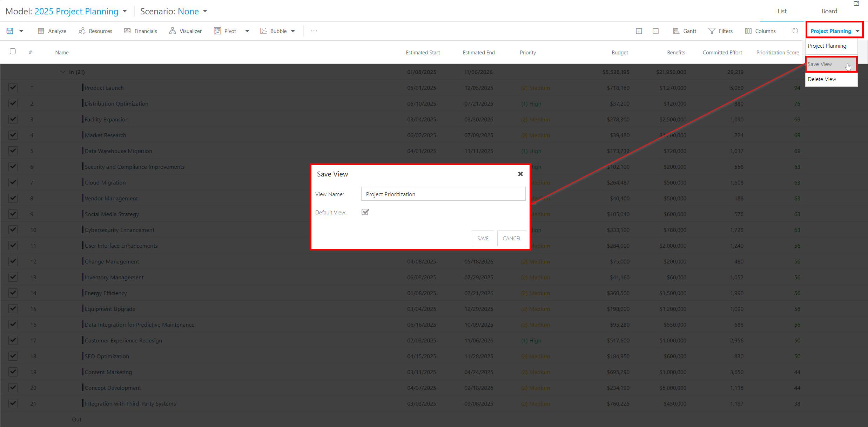This screenshot has width=868, height=427.
Task: Switch to the List tab
Action: coord(782,11)
